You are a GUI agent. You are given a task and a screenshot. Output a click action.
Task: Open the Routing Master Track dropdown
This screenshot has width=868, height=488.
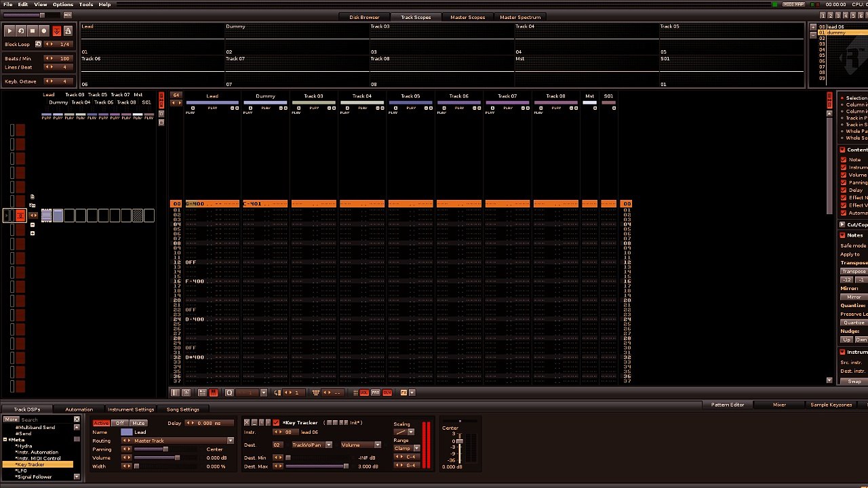178,441
